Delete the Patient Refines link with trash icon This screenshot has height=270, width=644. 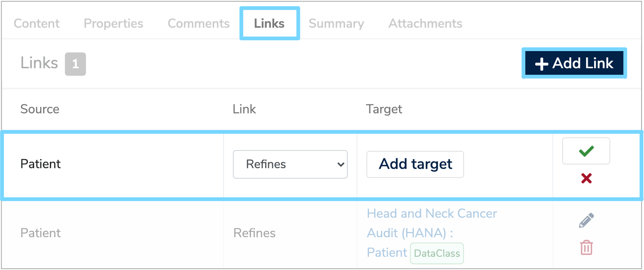click(x=586, y=247)
